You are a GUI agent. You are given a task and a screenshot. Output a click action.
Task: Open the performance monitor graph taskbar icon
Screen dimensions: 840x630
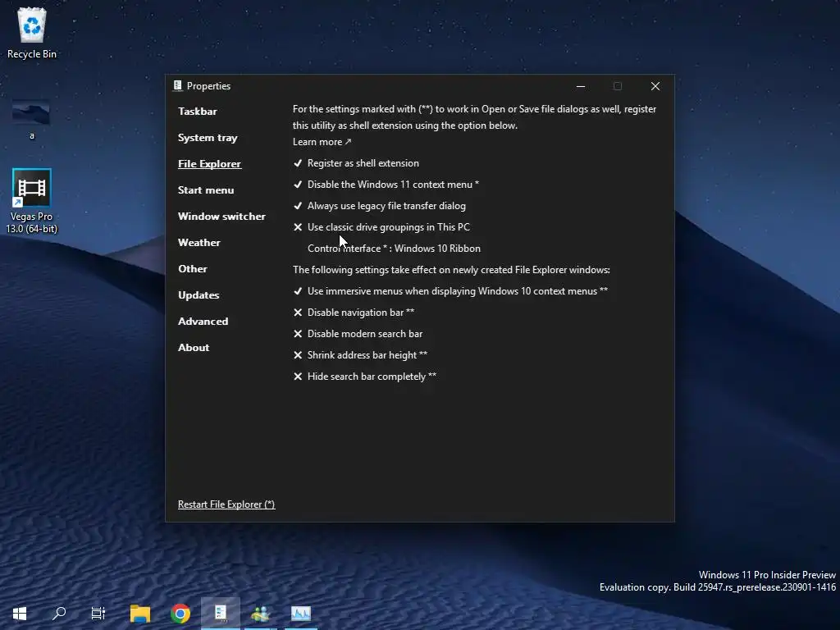coord(301,614)
